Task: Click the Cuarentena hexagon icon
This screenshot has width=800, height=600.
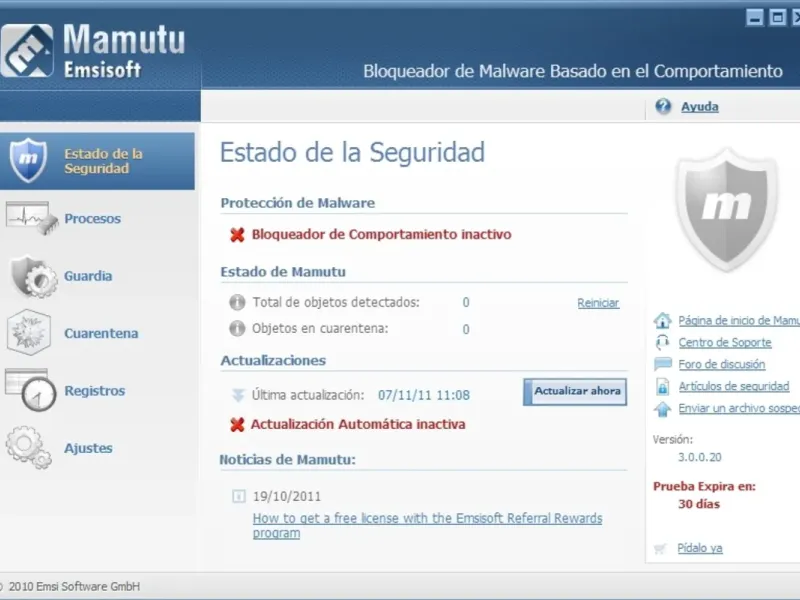Action: pos(29,333)
